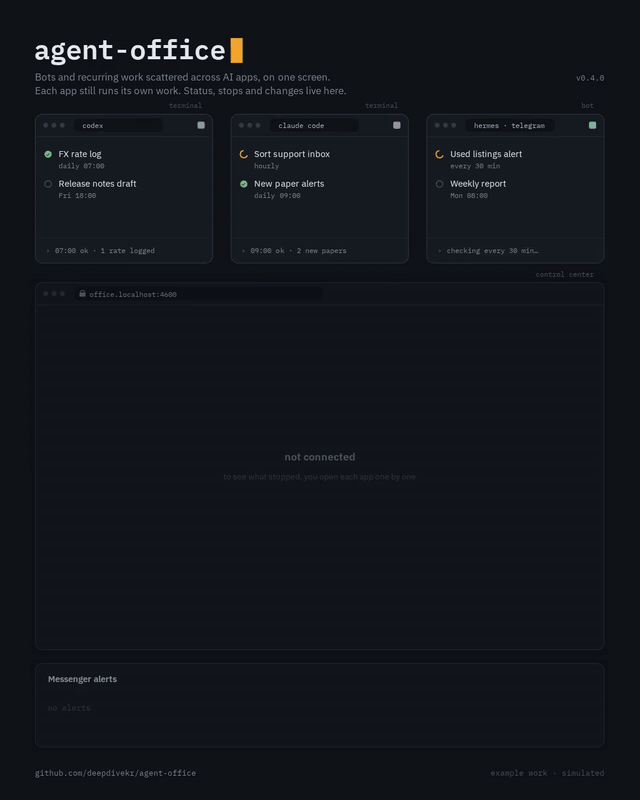Screen dimensions: 640x800
Task: Click the hourly schedule text
Action: point(266,166)
